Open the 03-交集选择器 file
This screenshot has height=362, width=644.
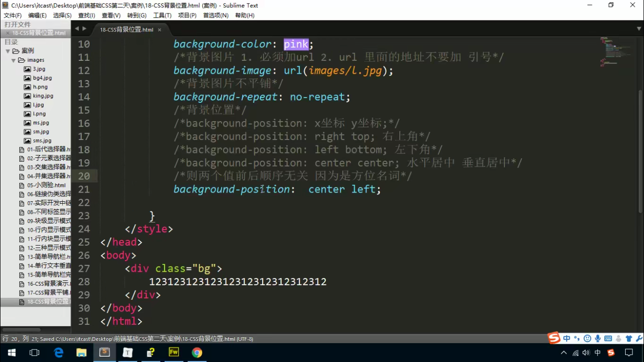click(49, 167)
